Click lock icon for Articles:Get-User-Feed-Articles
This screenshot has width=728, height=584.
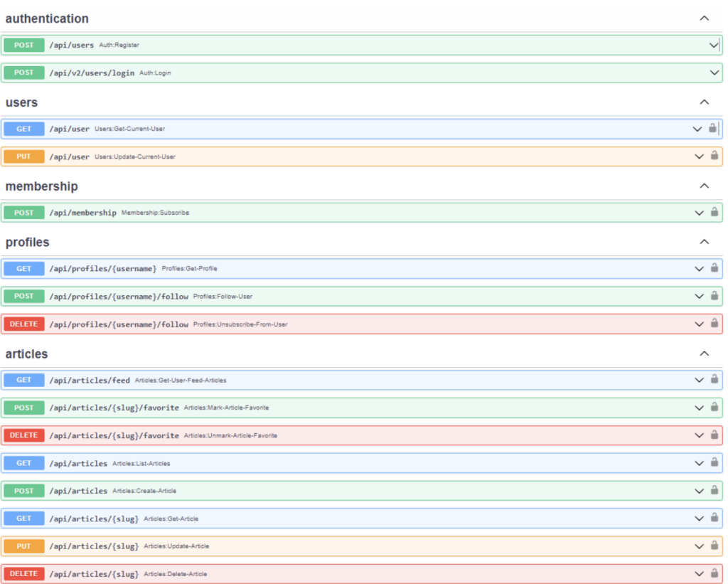pos(714,379)
